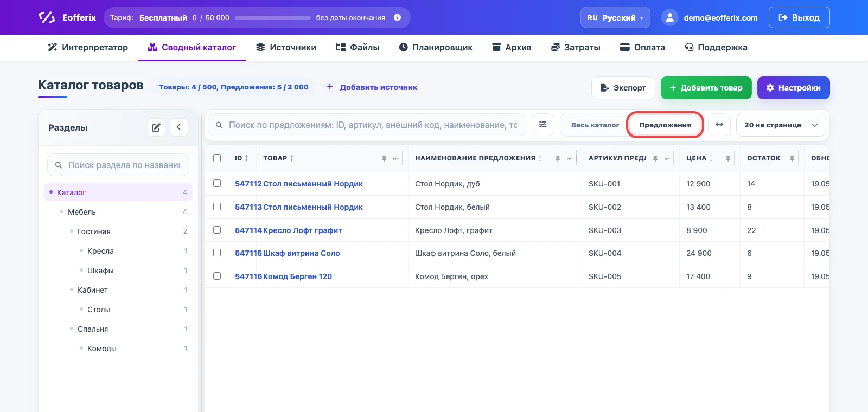Click the Экспорт button
This screenshot has width=868, height=412.
pyautogui.click(x=623, y=88)
